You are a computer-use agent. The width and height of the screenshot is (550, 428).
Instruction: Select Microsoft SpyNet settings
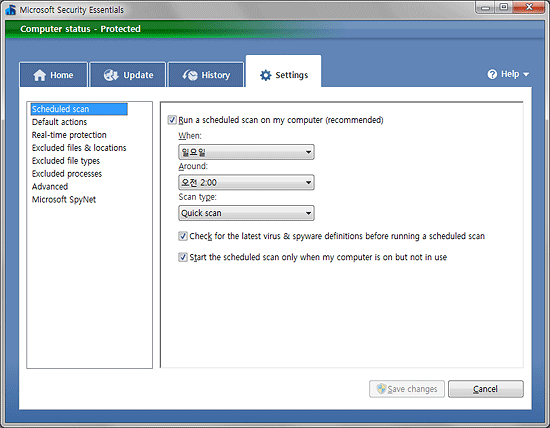pyautogui.click(x=64, y=200)
